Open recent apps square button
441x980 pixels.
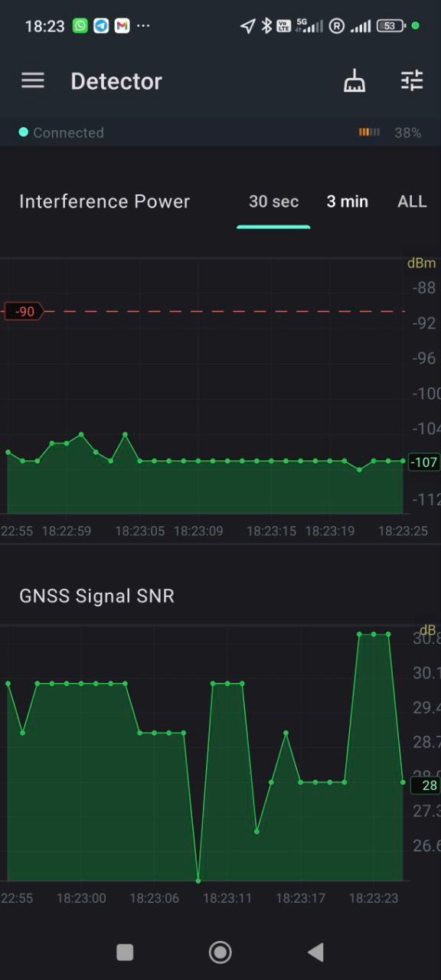[x=125, y=952]
